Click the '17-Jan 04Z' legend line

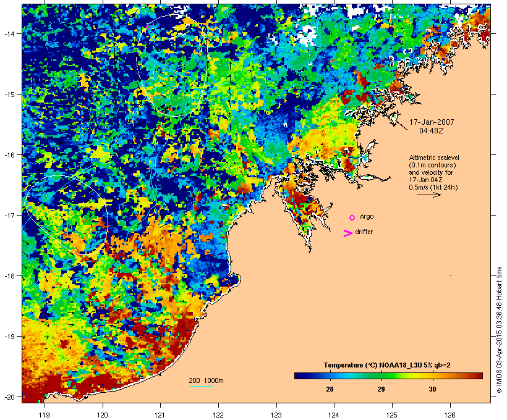pos(425,180)
